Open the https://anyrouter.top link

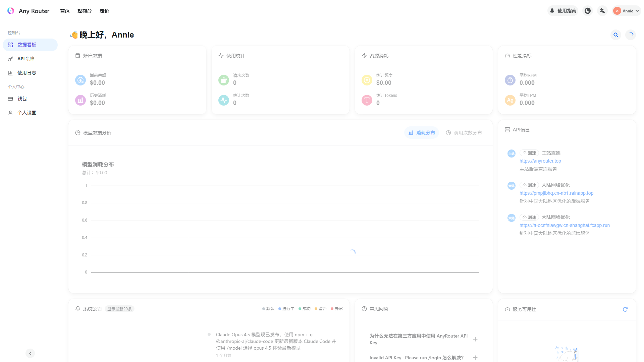click(540, 161)
